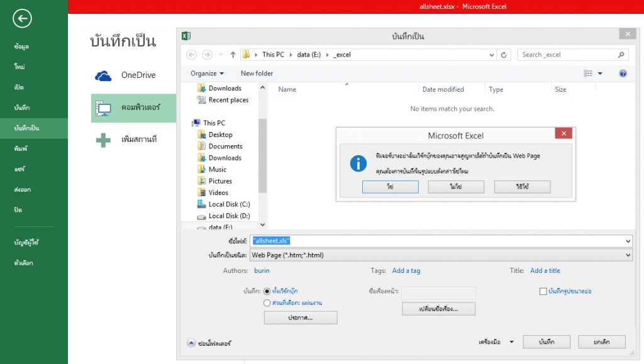The image size is (644, 364).
Task: Click the hide folders arrow icon
Action: click(x=191, y=343)
